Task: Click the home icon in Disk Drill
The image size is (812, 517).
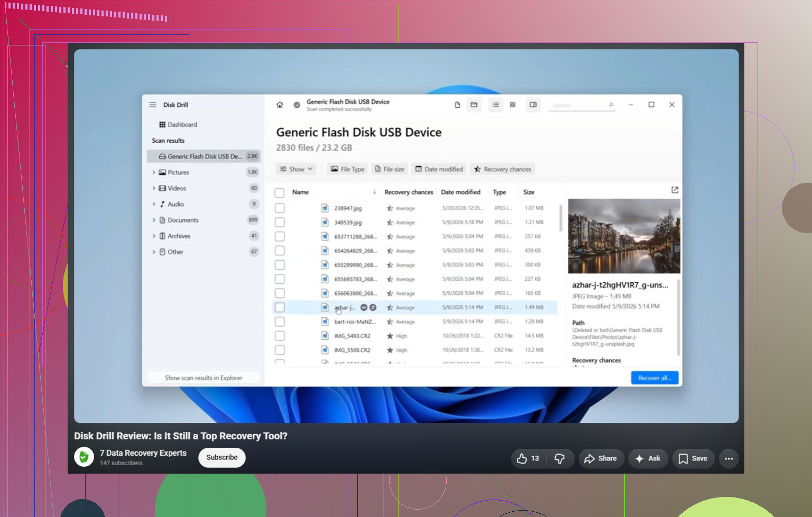Action: click(x=280, y=105)
